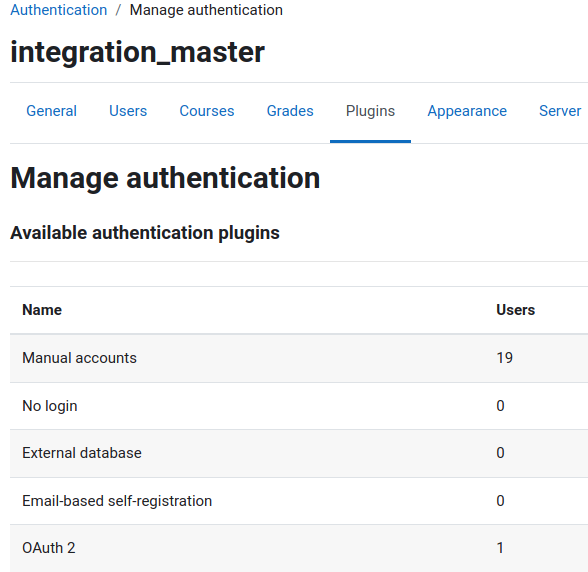Click the Name column header
Screen dimensions: 588x572
pyautogui.click(x=42, y=310)
